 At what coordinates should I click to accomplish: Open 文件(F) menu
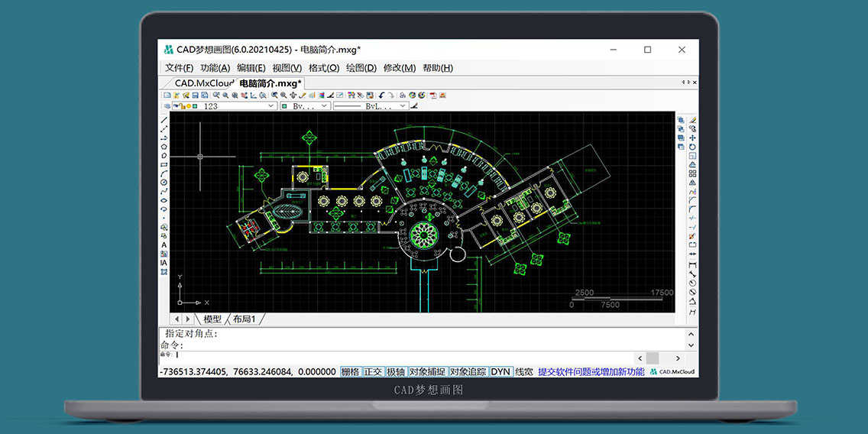(x=180, y=68)
